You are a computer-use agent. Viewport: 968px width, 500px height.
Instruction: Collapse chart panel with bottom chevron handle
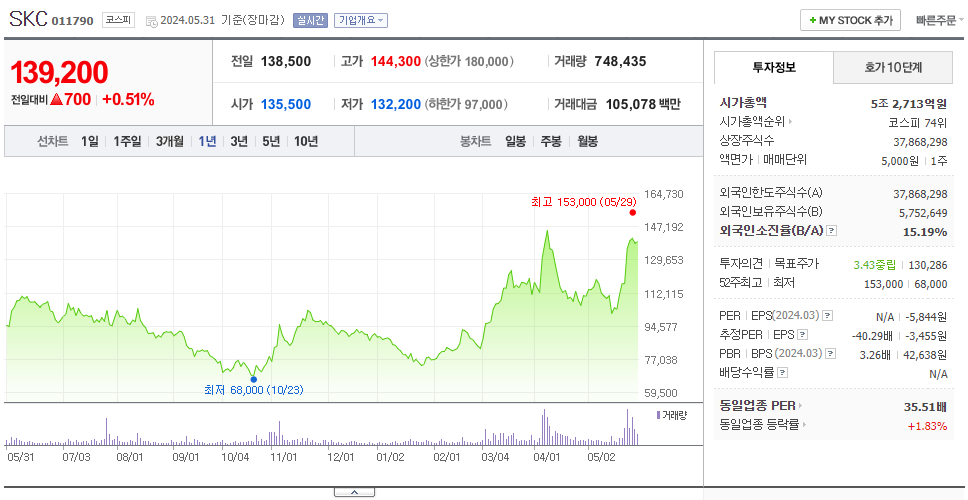[354, 492]
